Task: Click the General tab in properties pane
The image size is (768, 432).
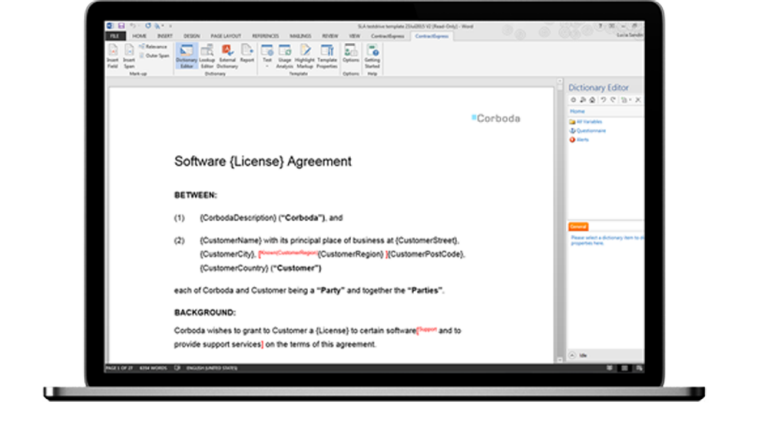Action: [x=577, y=227]
